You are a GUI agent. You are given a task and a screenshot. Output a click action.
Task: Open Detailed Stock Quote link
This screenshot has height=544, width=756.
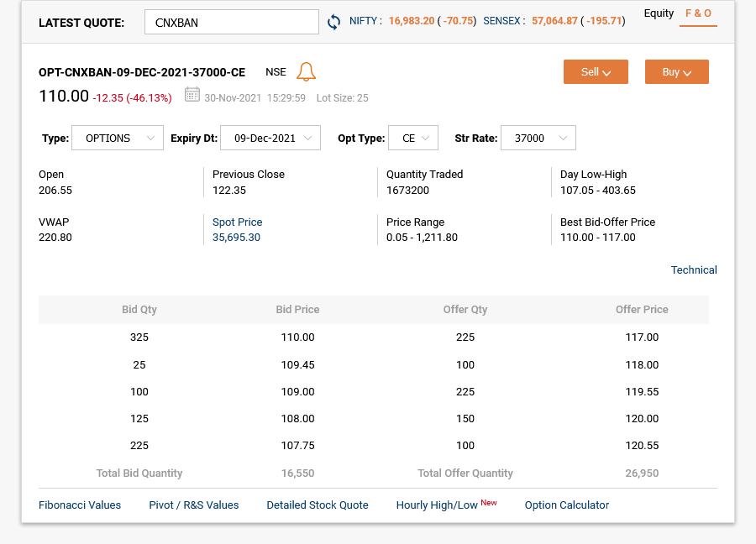coord(318,505)
